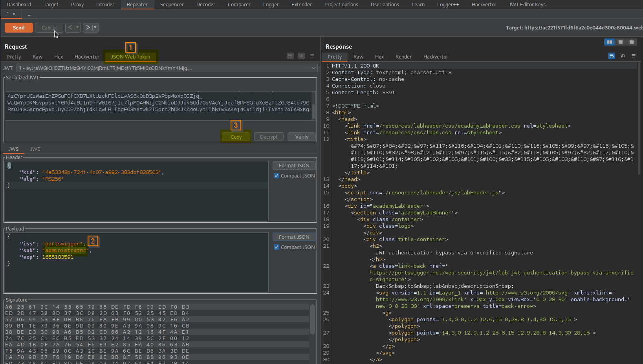
Task: Click inside the Serialized JWT text area
Action: 158,105
